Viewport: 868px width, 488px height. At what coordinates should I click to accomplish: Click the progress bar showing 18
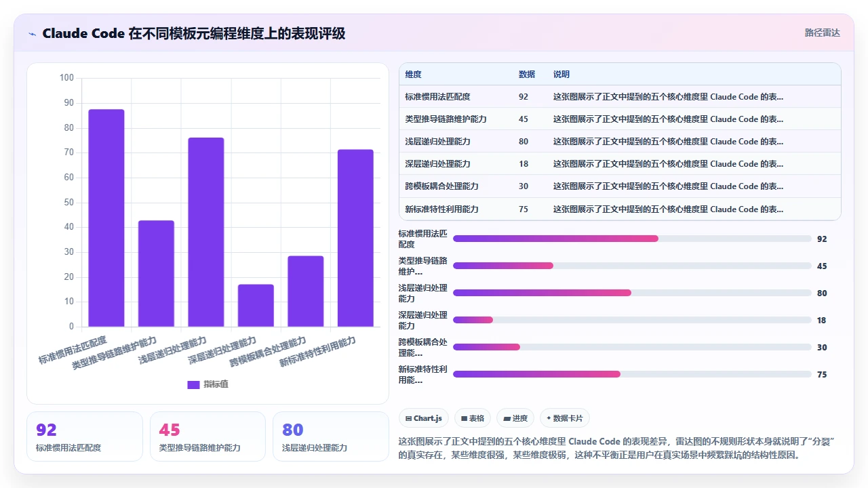632,320
